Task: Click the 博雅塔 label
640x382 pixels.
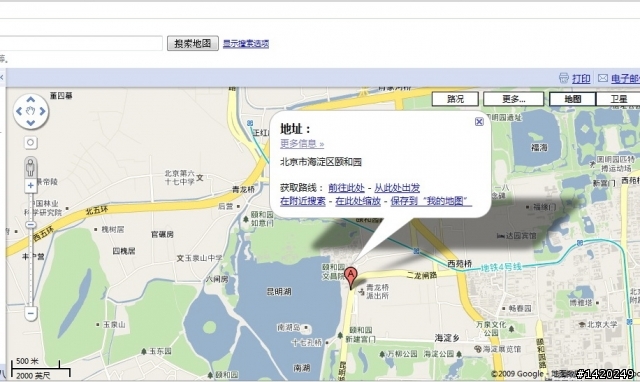Action: [580, 303]
